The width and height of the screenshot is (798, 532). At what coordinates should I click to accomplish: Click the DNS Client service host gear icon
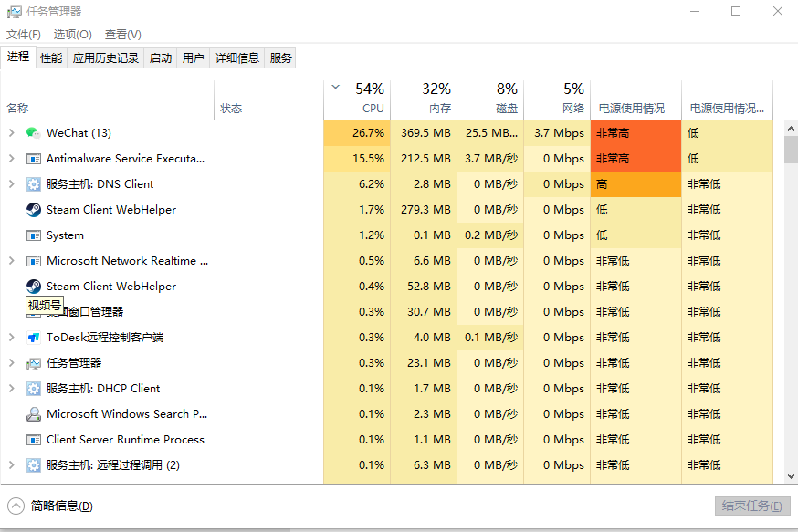[34, 184]
